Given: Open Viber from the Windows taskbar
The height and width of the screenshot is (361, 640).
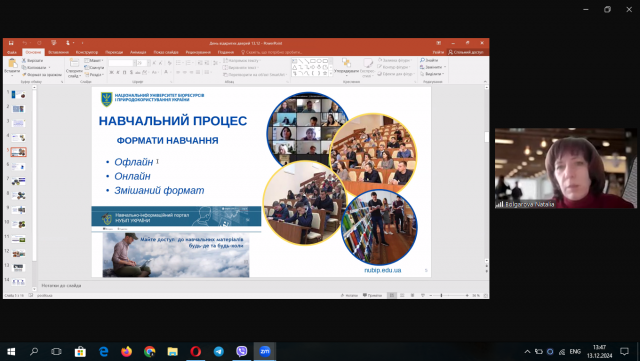Looking at the screenshot, I should coord(242,351).
